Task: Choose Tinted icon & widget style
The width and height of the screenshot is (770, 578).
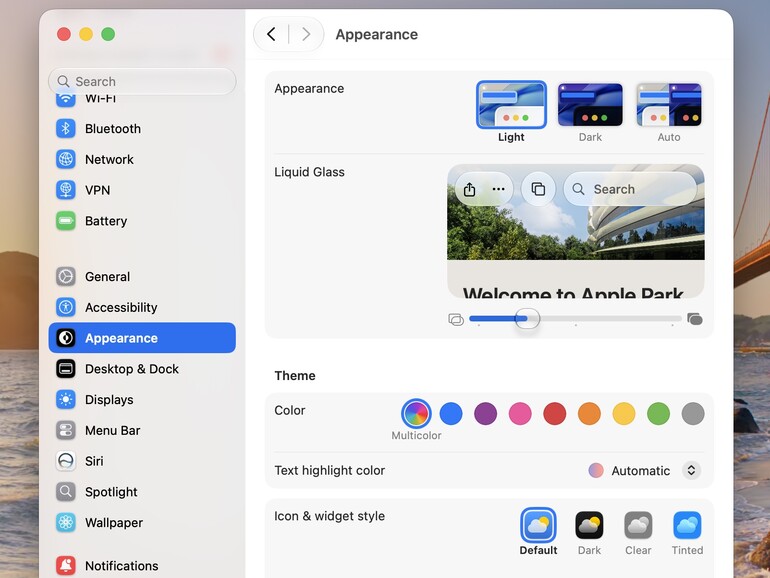Action: click(x=687, y=525)
